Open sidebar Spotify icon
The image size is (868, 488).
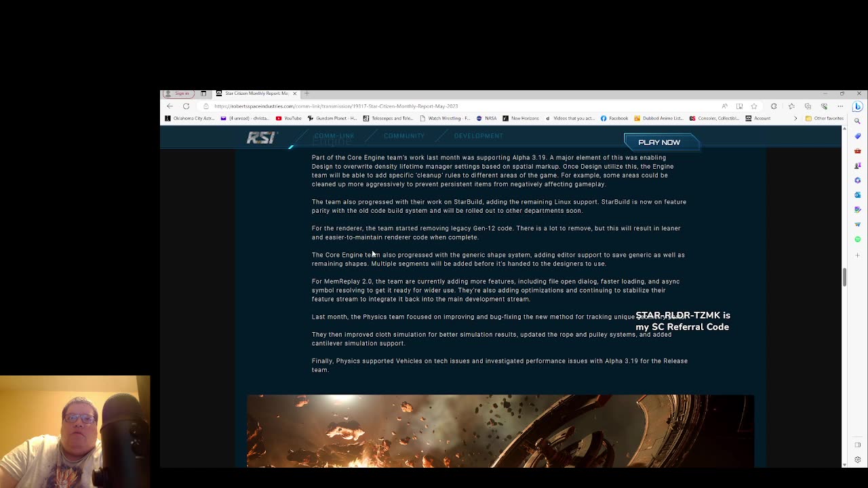point(857,239)
